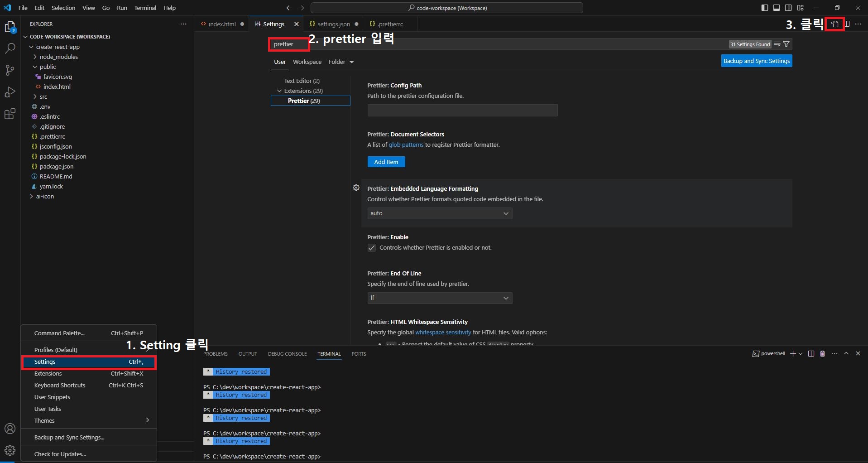Click the split editor right icon
The image size is (868, 463).
[847, 24]
